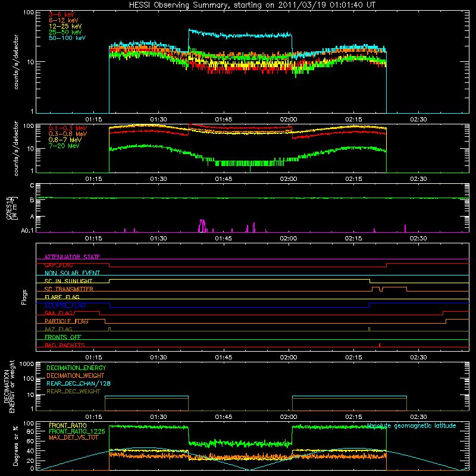Click the FRONT_RATIO legend entry
Image resolution: width=476 pixels, height=476 pixels.
click(x=68, y=425)
